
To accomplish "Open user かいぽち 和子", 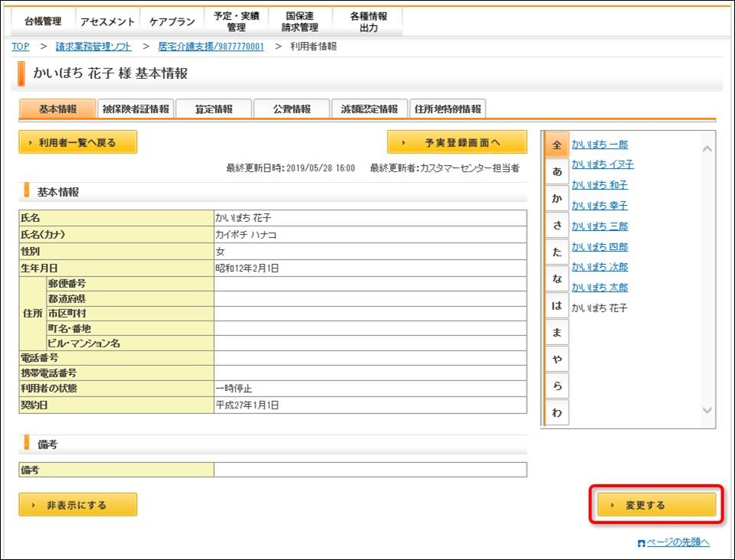I will point(600,185).
